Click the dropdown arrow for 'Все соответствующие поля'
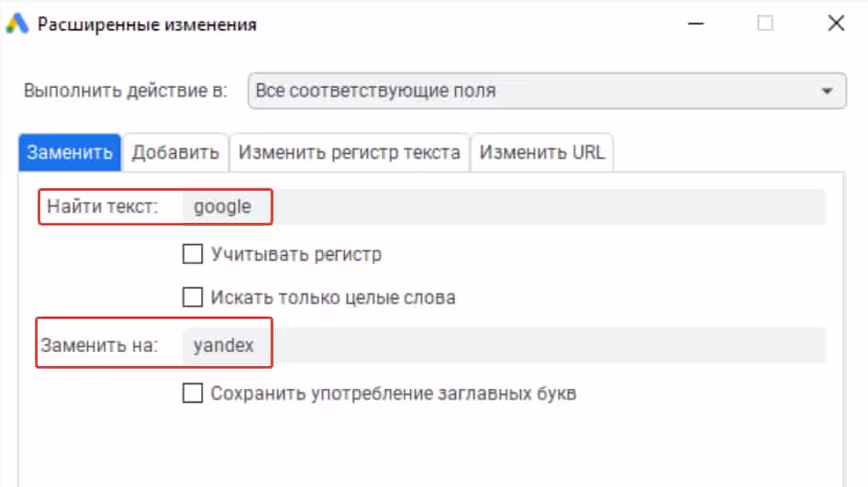The height and width of the screenshot is (487, 868). pos(827,91)
